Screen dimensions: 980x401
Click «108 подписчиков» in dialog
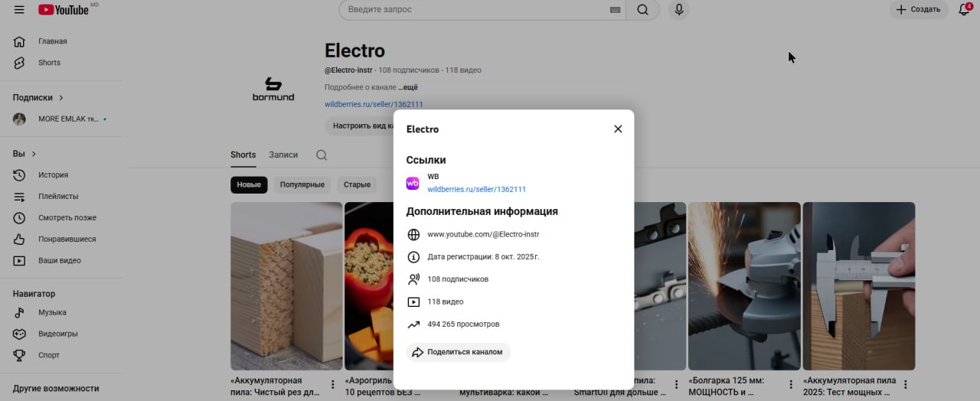(x=458, y=279)
